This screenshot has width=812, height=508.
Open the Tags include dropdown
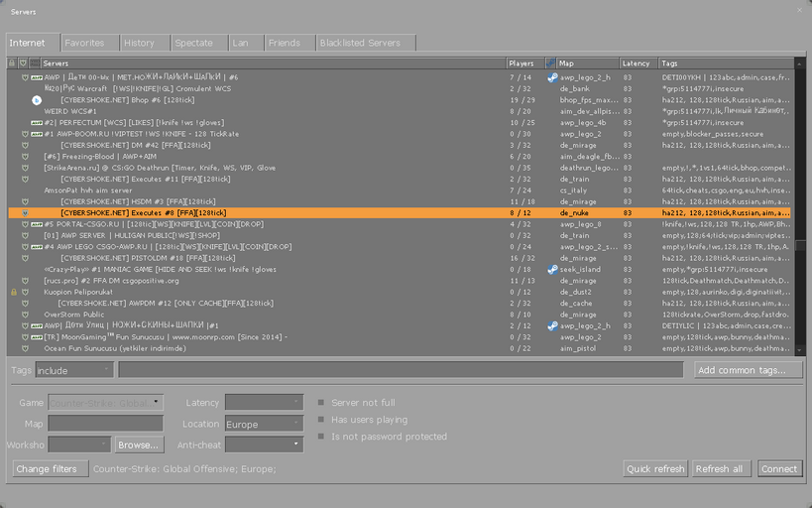74,370
